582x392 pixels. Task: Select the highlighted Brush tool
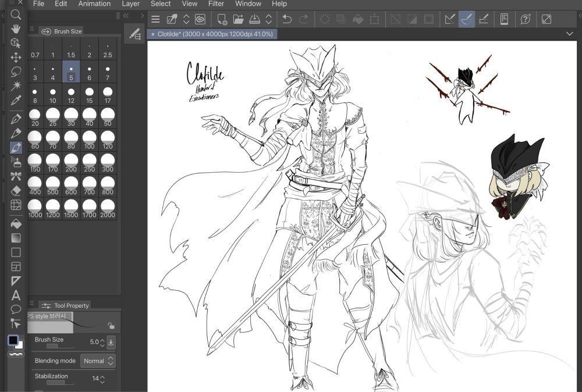point(16,148)
